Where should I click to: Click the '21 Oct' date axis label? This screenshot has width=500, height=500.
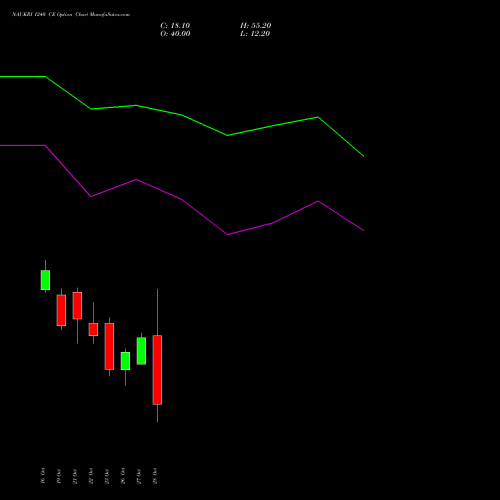pos(75,476)
